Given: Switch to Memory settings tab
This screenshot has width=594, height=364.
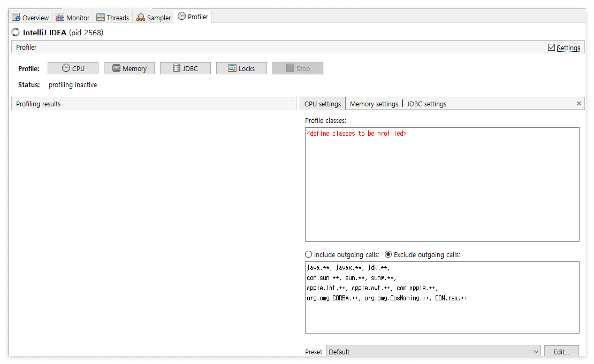Looking at the screenshot, I should 374,104.
